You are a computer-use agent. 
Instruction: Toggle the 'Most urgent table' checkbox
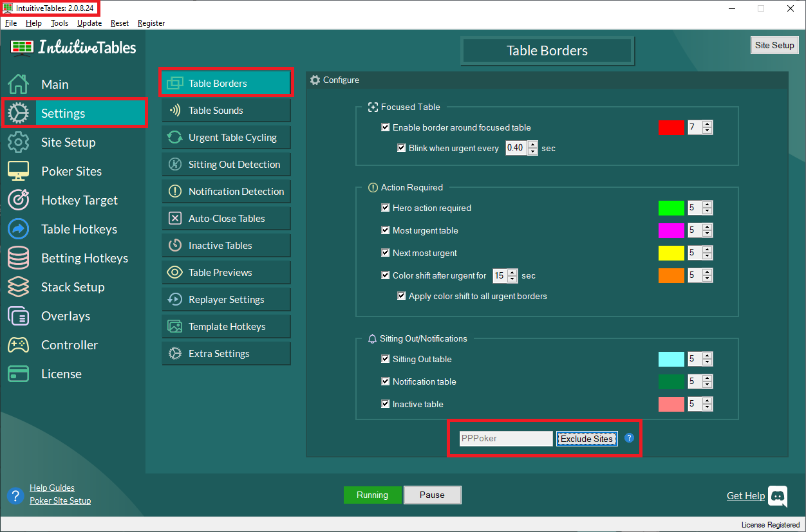click(x=385, y=230)
